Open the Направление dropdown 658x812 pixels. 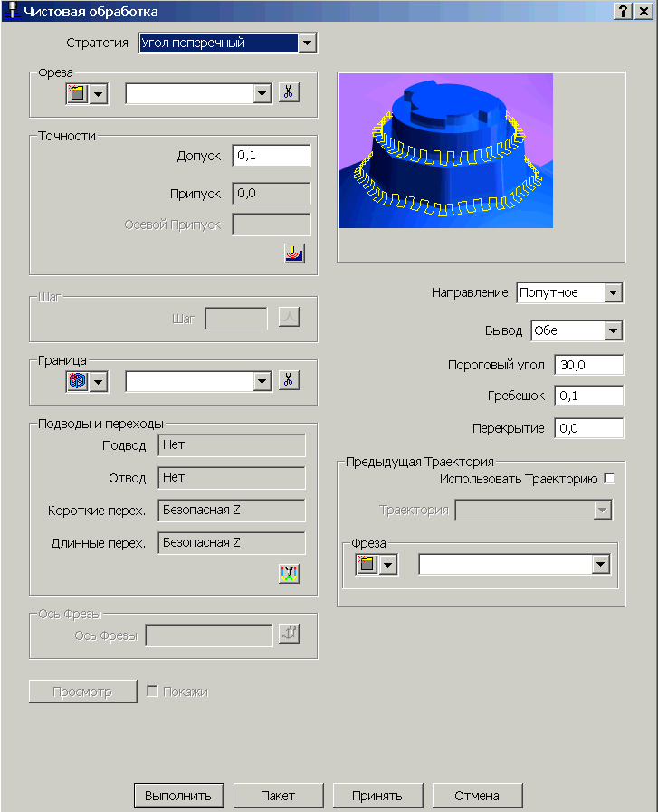click(614, 292)
